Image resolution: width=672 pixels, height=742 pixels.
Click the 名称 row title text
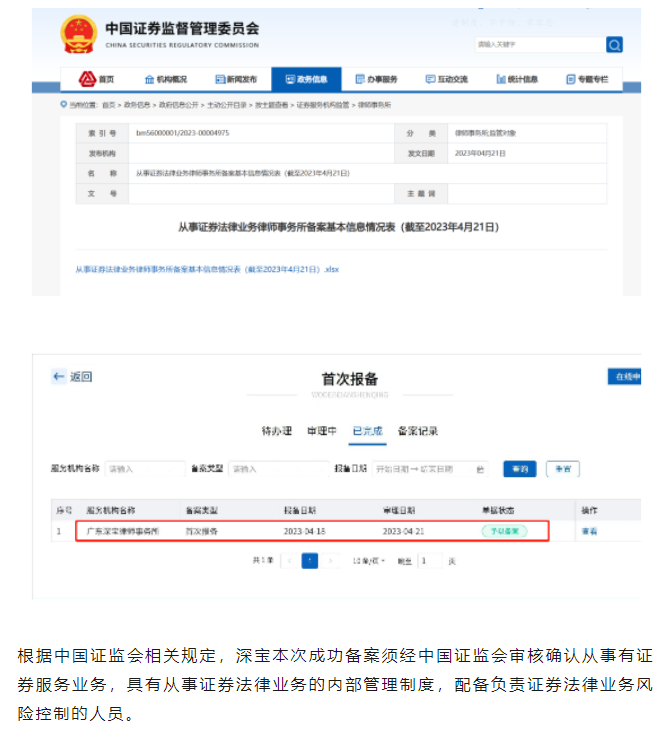click(243, 173)
